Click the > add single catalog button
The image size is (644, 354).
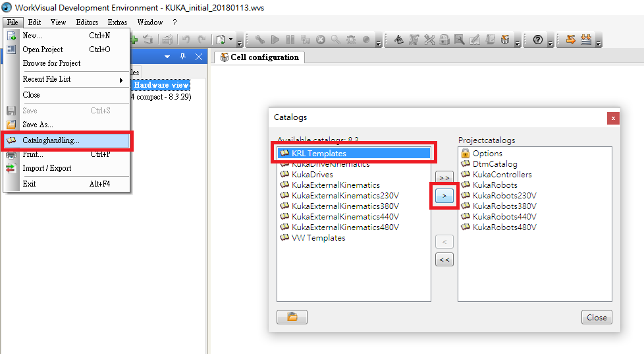(444, 196)
